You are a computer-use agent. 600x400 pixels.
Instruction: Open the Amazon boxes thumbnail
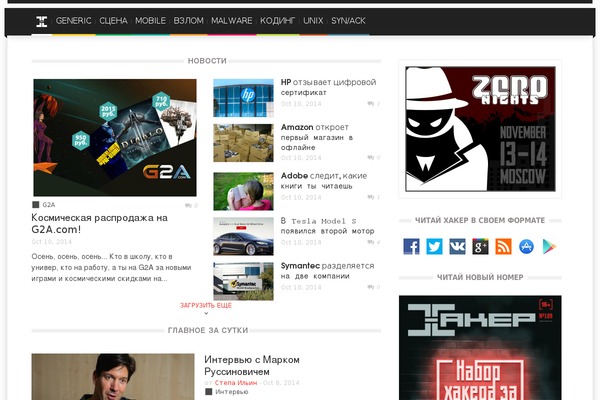point(243,143)
